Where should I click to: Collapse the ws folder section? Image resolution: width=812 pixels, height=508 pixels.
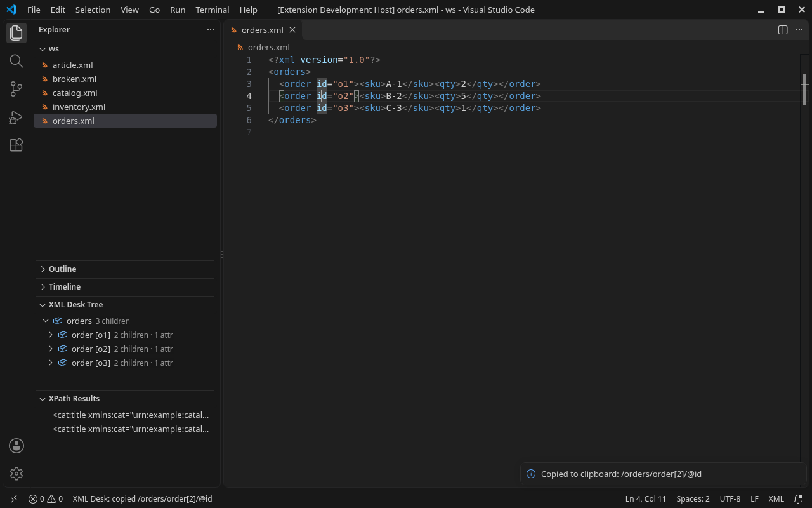43,49
